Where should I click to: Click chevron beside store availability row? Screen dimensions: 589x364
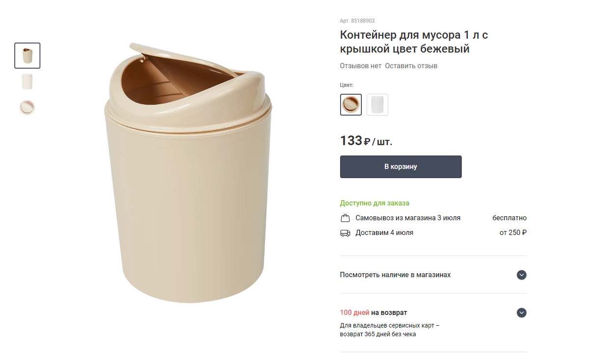point(521,275)
